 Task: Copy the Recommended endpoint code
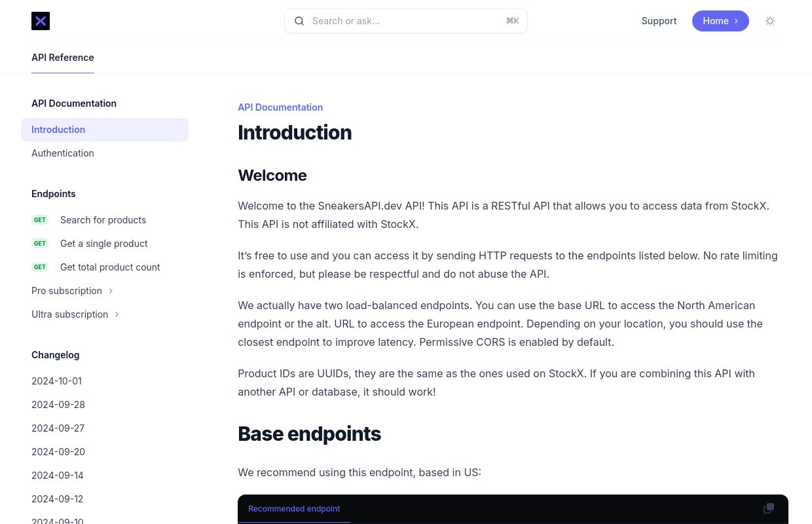click(769, 508)
